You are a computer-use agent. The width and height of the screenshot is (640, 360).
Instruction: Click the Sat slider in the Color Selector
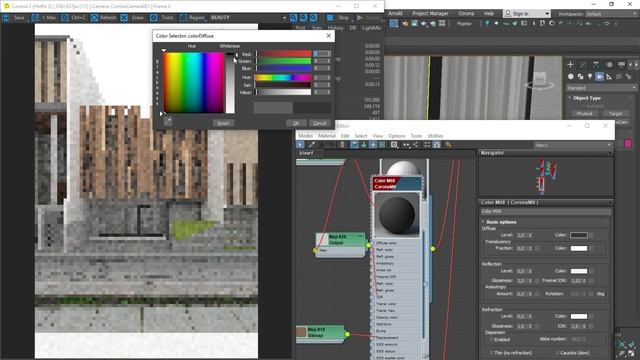(x=284, y=84)
